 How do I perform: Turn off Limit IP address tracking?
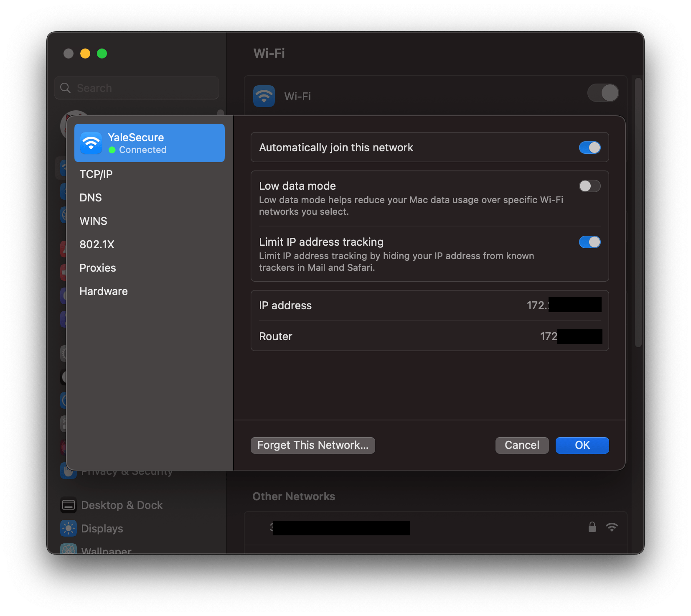[590, 242]
